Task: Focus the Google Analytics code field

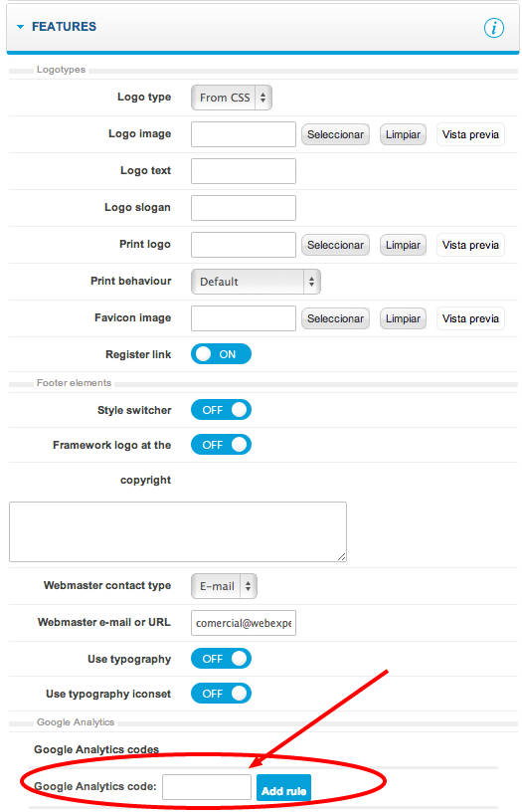Action: [x=207, y=787]
